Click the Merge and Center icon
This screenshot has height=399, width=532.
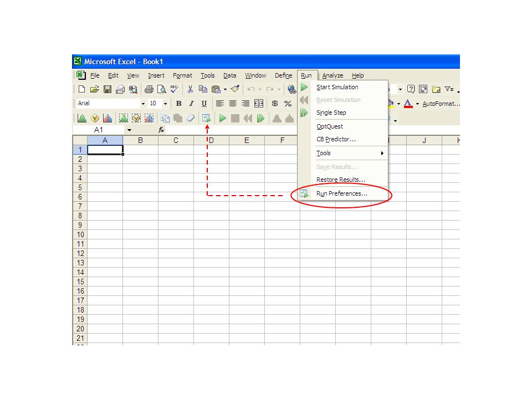click(x=259, y=104)
